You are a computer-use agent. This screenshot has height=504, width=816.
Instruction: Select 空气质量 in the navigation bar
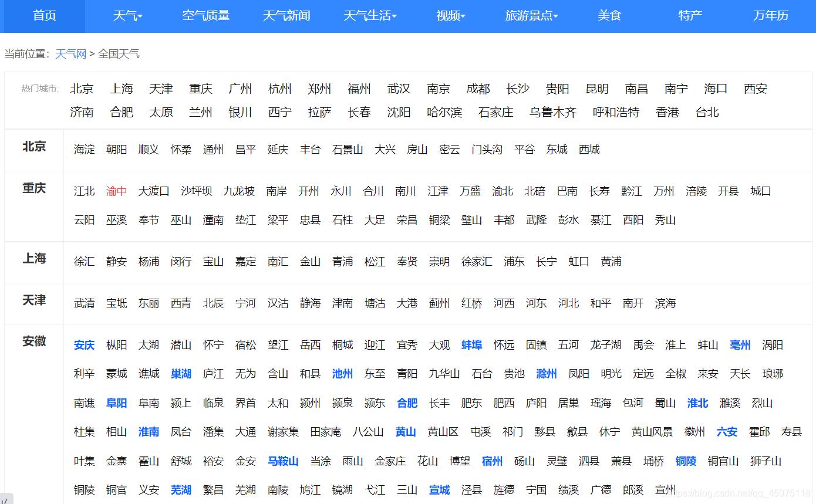pos(205,16)
